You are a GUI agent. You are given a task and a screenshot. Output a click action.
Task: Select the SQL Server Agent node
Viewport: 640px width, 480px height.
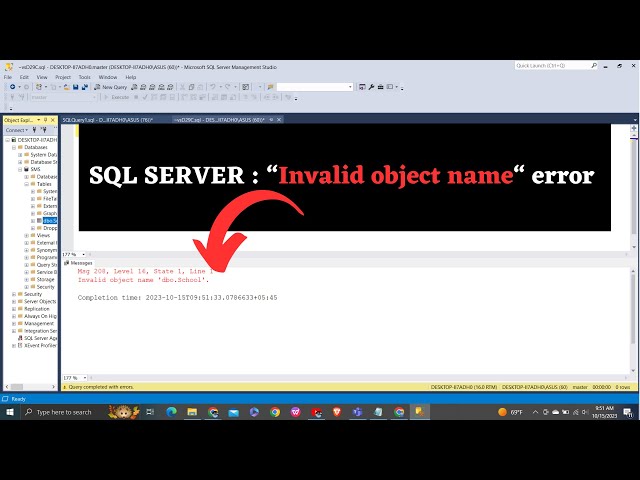click(40, 338)
